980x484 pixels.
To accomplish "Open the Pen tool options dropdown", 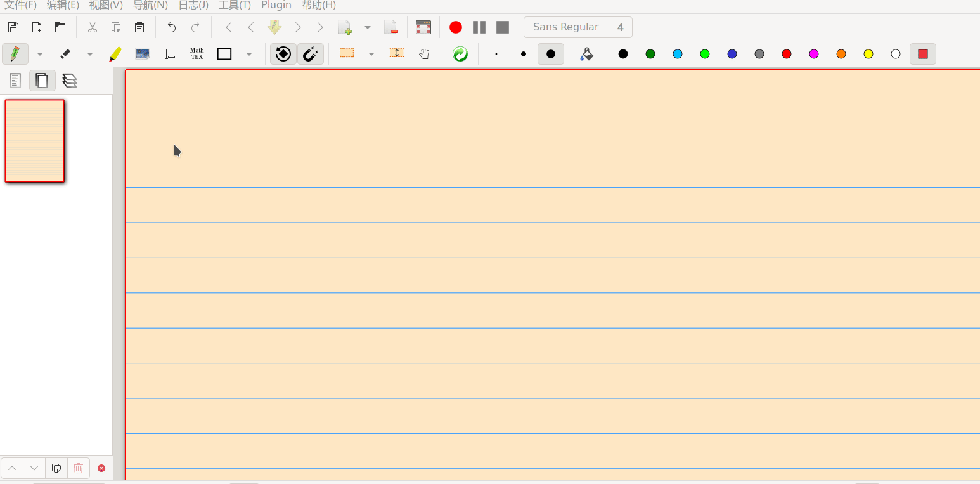I will pos(40,54).
